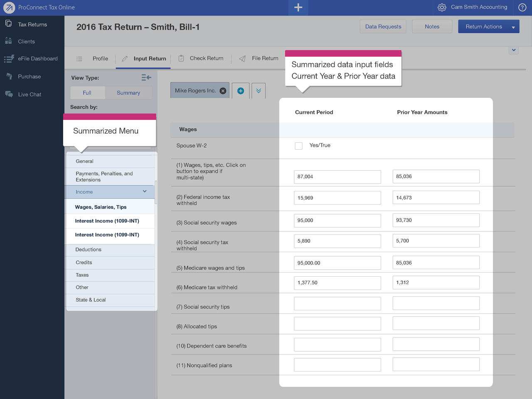Click the Purchase tag icon
This screenshot has width=532, height=399.
[x=9, y=76]
